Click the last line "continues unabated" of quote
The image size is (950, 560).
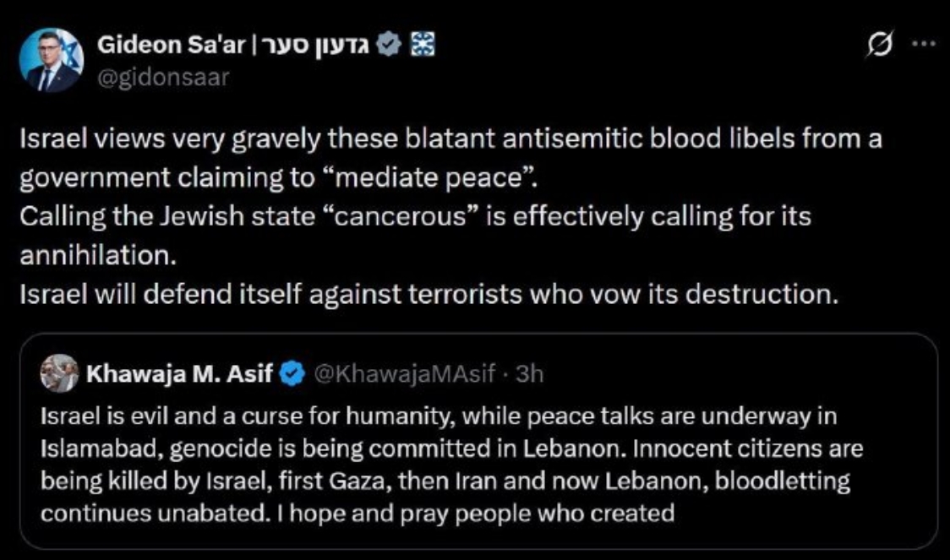(357, 514)
